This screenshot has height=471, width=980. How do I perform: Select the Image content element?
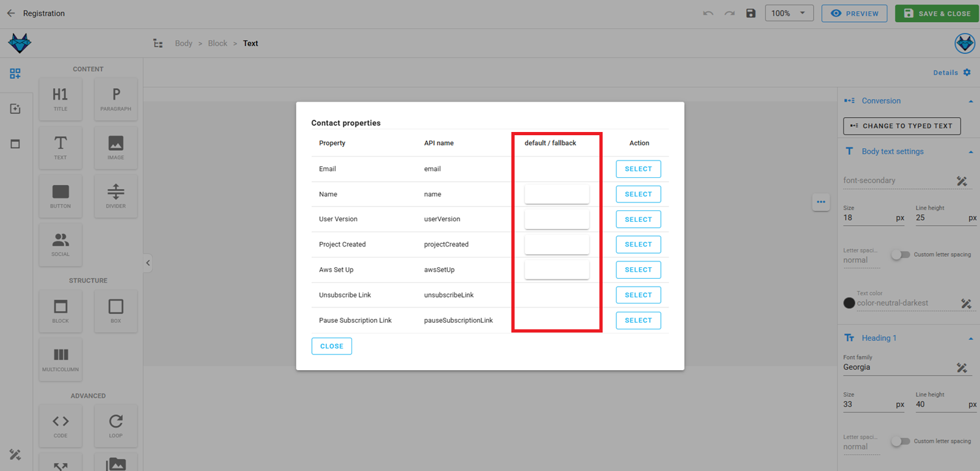click(115, 147)
